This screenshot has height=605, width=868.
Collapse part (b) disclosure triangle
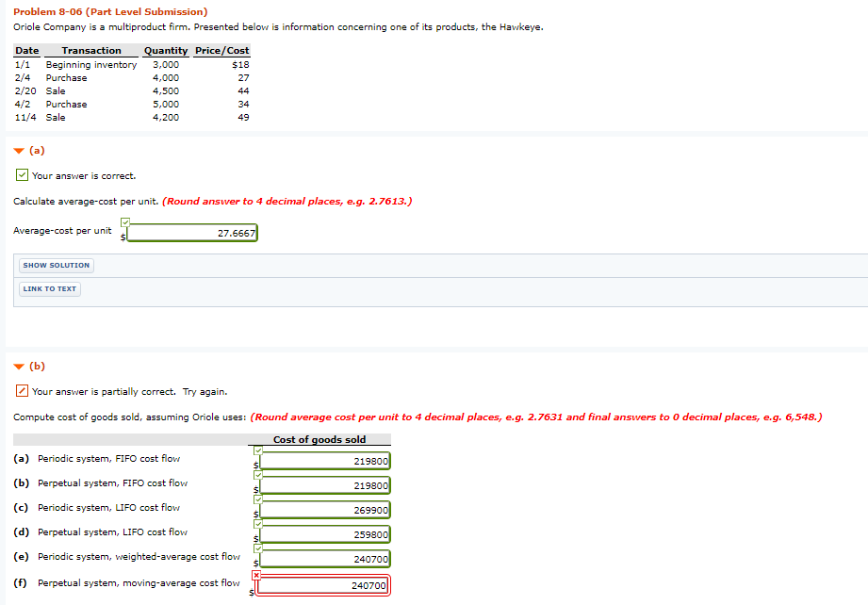pos(19,367)
